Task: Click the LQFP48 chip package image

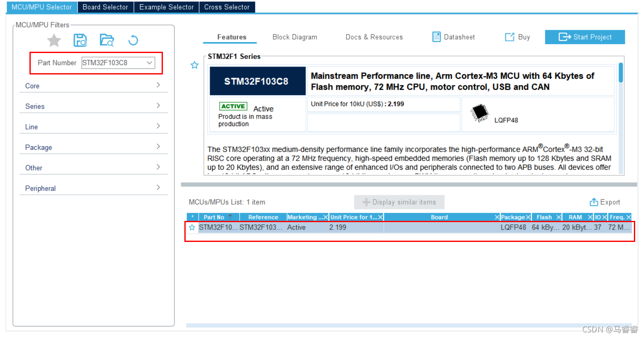Action: (x=479, y=113)
